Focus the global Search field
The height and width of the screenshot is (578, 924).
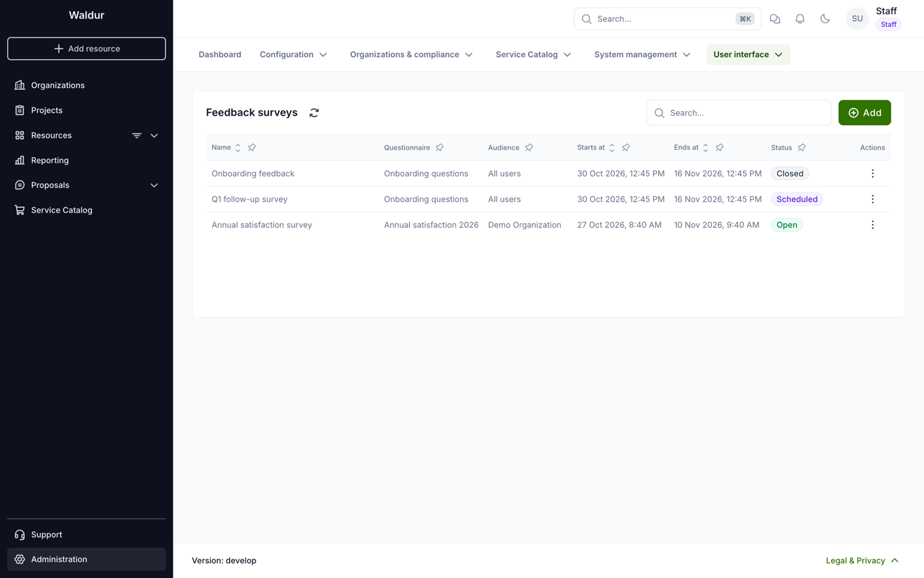(x=667, y=19)
